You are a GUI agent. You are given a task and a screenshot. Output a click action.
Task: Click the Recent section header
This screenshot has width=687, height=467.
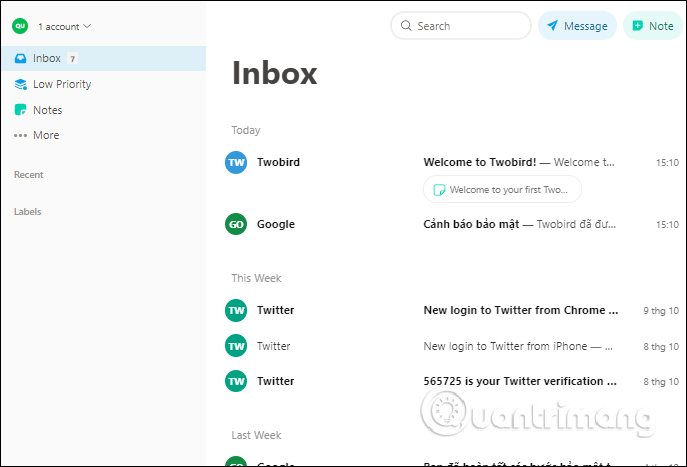coord(28,175)
